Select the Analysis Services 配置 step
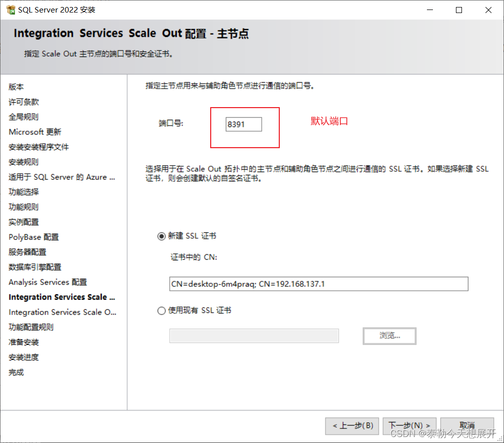Viewport: 504px width, 443px height. (x=48, y=282)
